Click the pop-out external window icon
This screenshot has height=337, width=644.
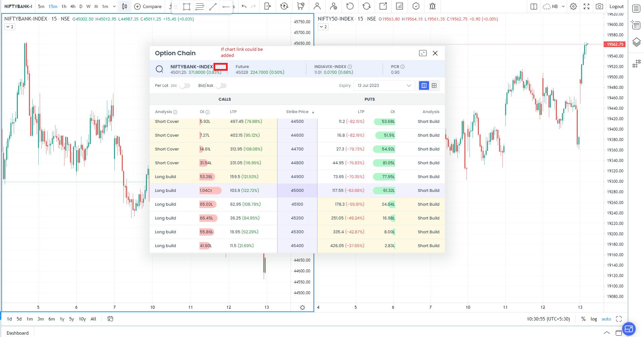tap(383, 6)
